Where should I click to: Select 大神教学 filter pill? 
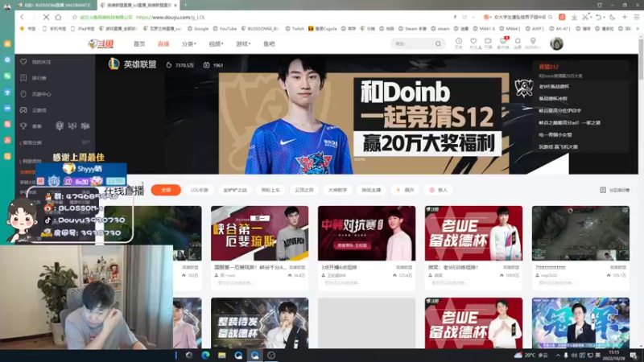(337, 190)
